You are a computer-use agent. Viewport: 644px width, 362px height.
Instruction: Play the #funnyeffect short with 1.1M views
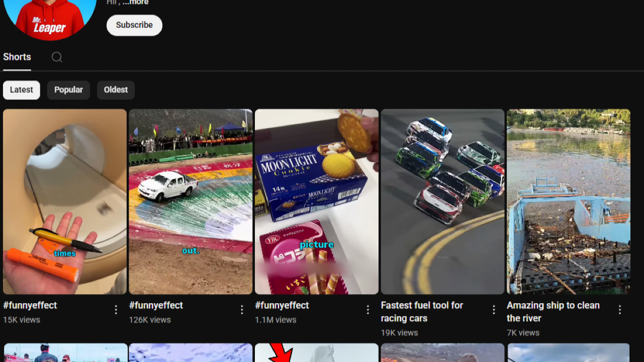[316, 201]
